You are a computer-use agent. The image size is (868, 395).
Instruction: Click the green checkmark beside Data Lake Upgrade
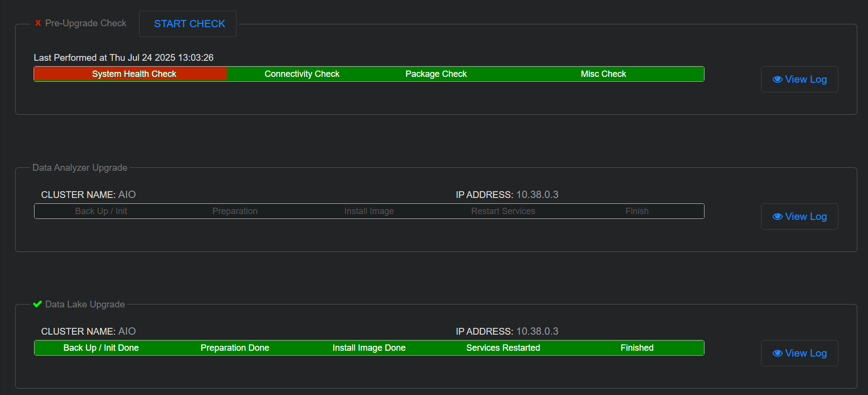point(37,304)
